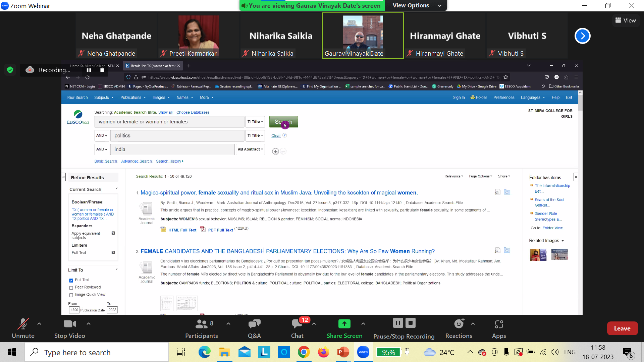Open PowerPoint from the taskbar
The image size is (644, 362).
343,352
